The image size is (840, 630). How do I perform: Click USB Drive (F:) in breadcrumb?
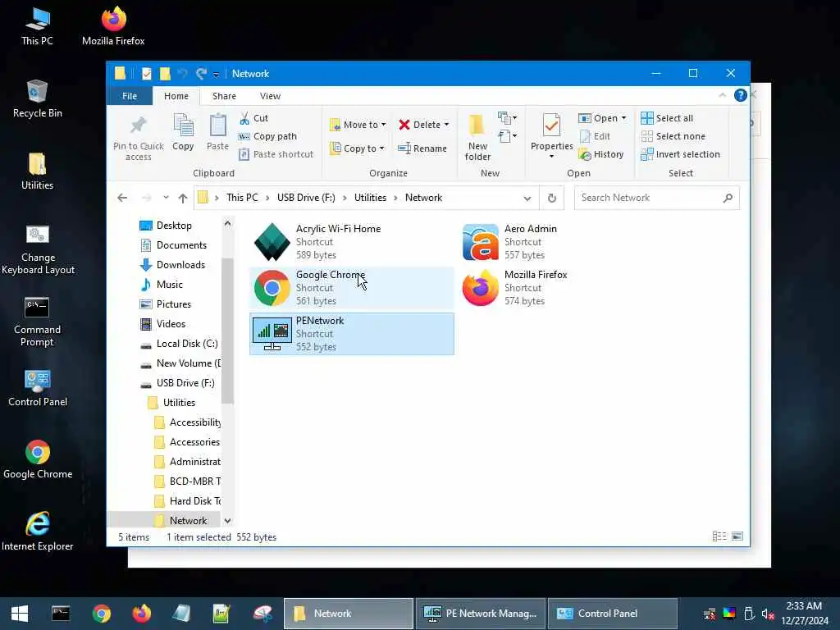tap(306, 198)
